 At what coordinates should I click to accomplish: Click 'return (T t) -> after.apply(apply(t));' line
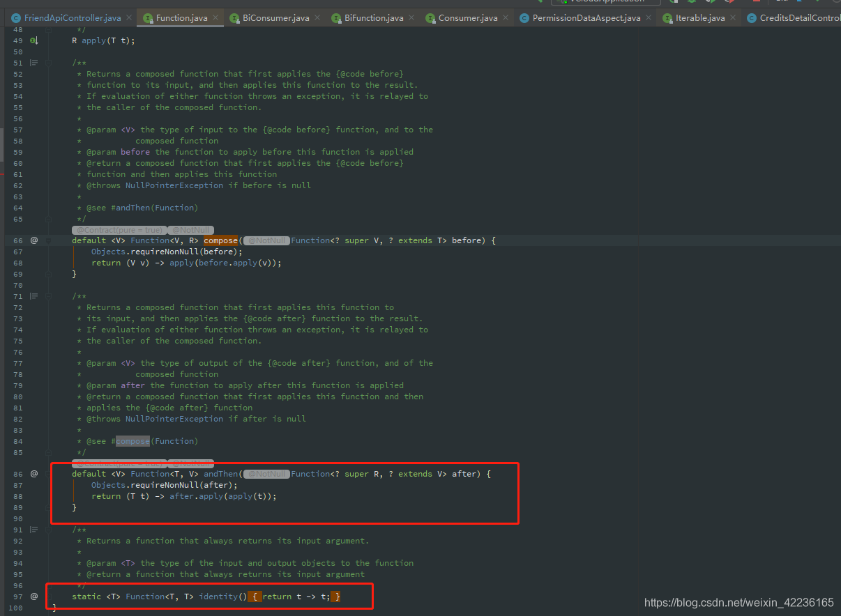[184, 496]
